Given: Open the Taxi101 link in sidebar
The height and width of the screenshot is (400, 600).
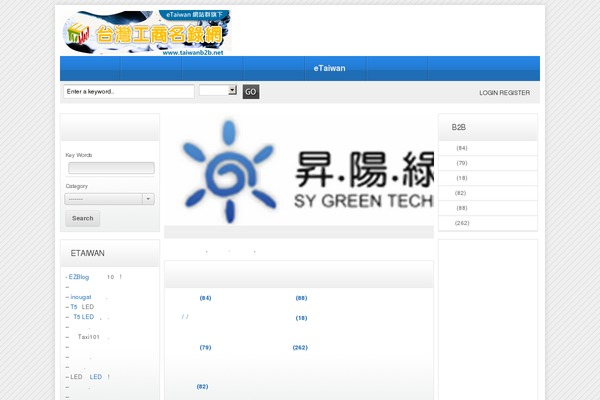Looking at the screenshot, I should (x=88, y=337).
